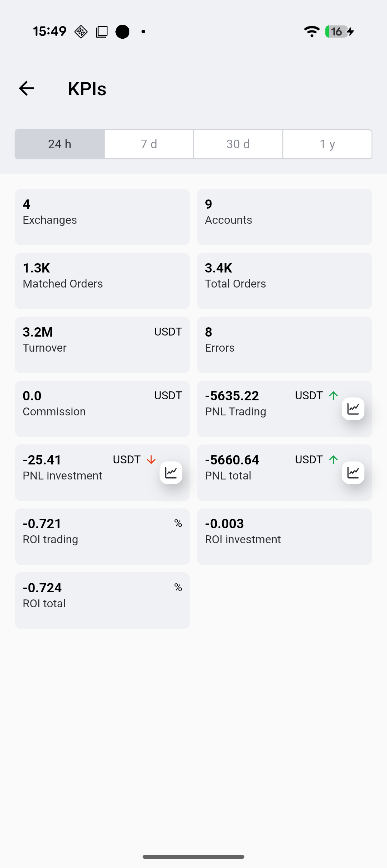
Task: Tap the Accounts card
Action: point(285,217)
